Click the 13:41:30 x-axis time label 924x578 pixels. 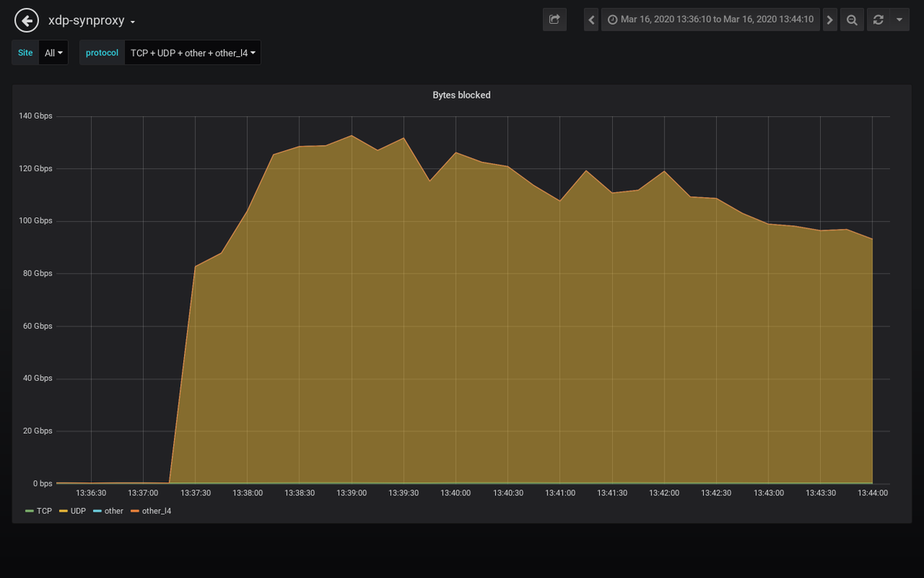click(612, 492)
